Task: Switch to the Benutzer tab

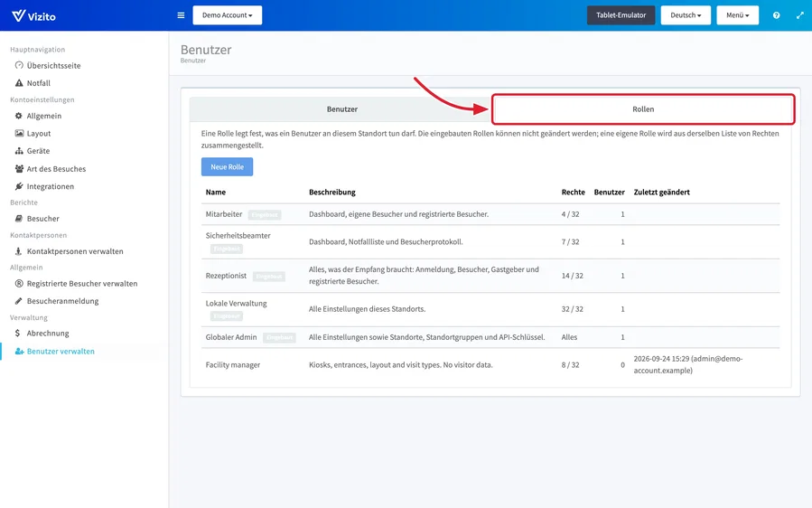Action: [x=341, y=108]
